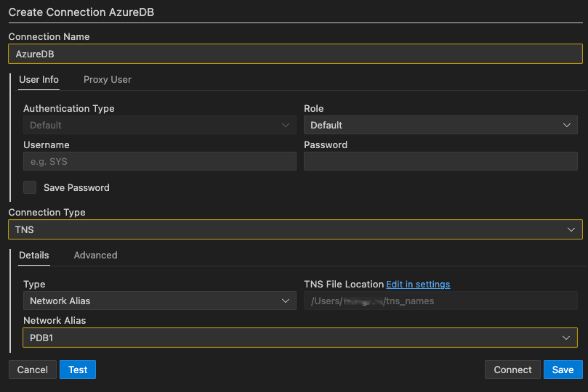588x392 pixels.
Task: Open the Advanced tab
Action: tap(95, 255)
